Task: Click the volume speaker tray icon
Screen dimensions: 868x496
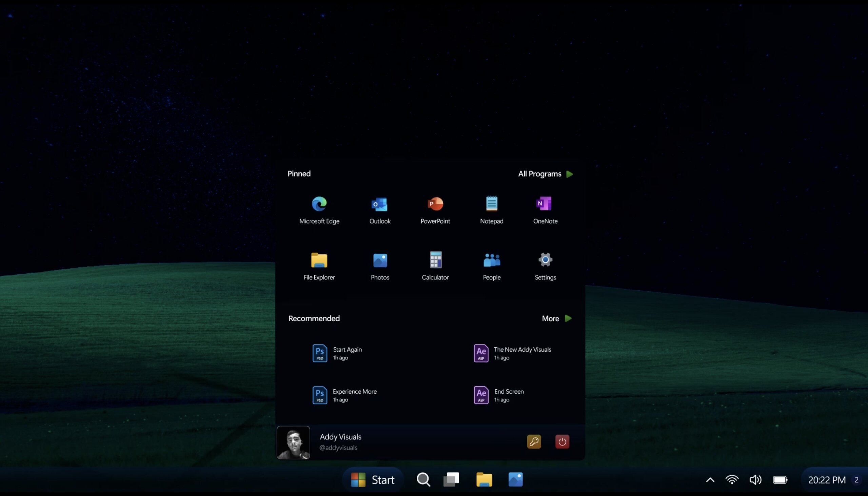Action: (x=755, y=480)
